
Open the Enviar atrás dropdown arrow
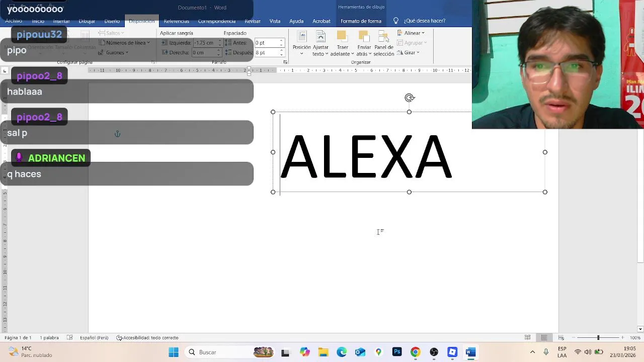(x=370, y=54)
